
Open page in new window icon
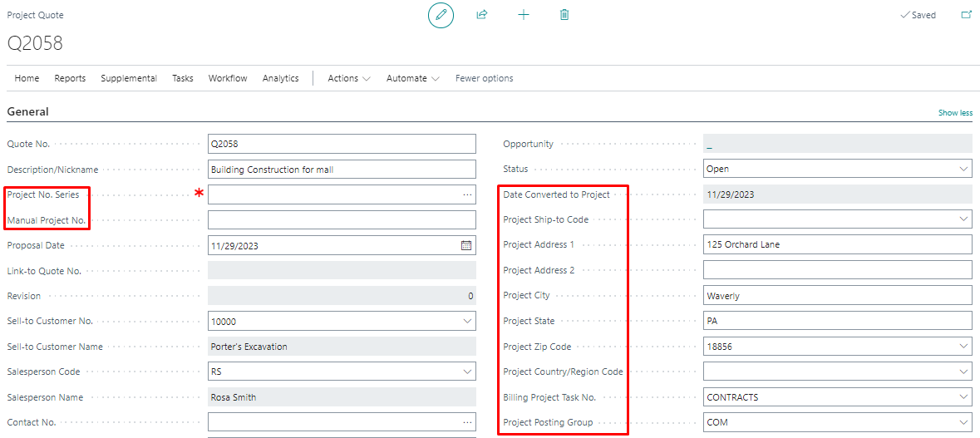pos(966,15)
